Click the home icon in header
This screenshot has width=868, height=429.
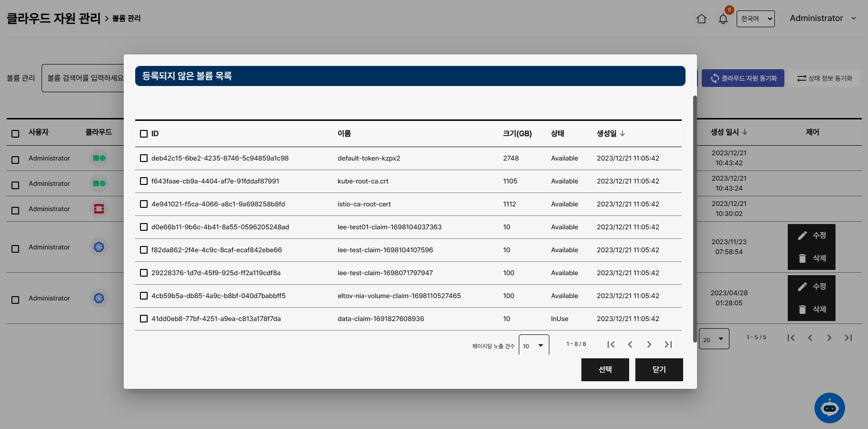point(701,19)
